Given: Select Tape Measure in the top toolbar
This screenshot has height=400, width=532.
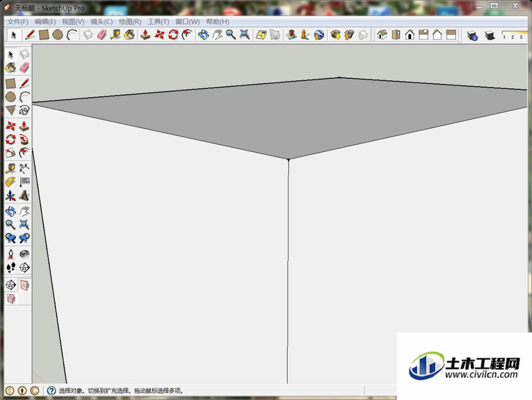Looking at the screenshot, I should pyautogui.click(x=115, y=35).
